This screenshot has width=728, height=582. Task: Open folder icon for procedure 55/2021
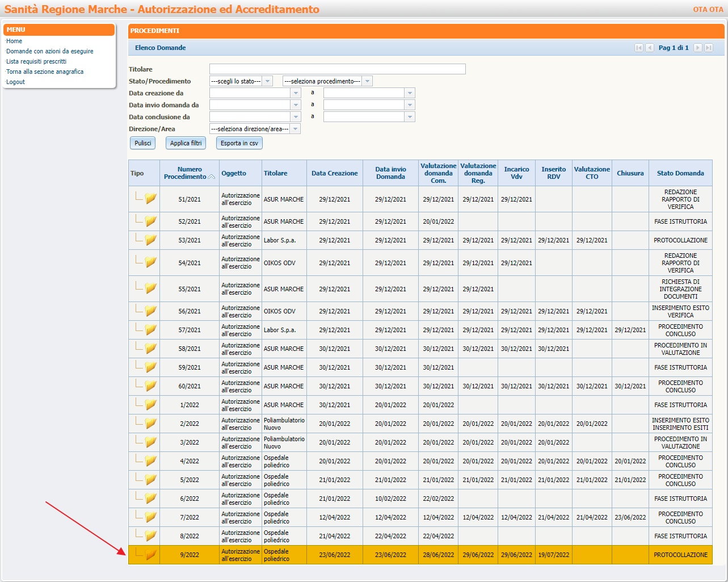point(150,288)
